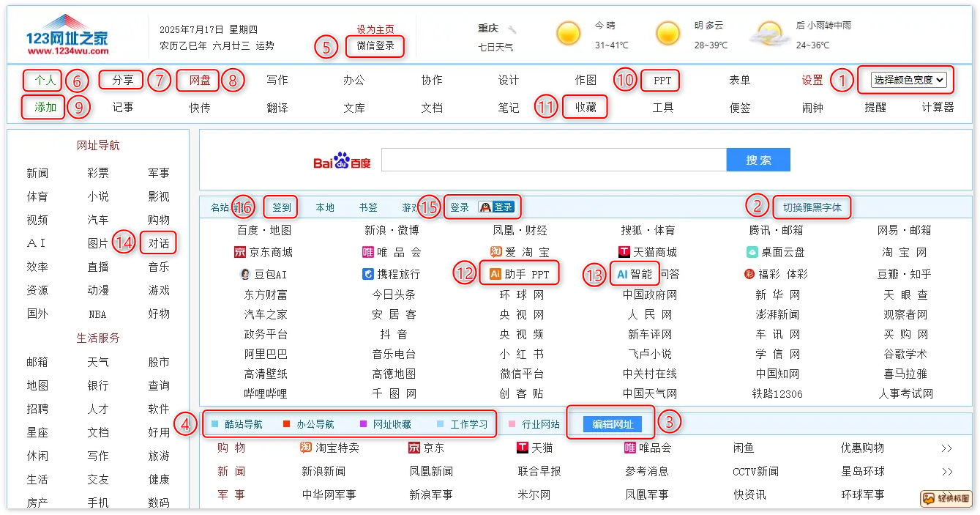This screenshot has width=980, height=515.
Task: Click the 生活服务 sidebar heading
Action: point(98,338)
